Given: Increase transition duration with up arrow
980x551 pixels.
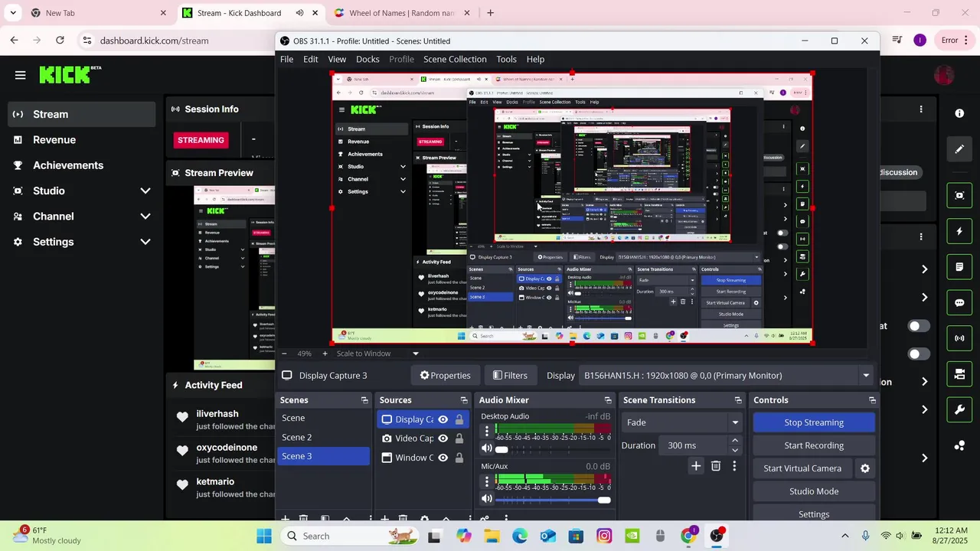Looking at the screenshot, I should coord(735,441).
